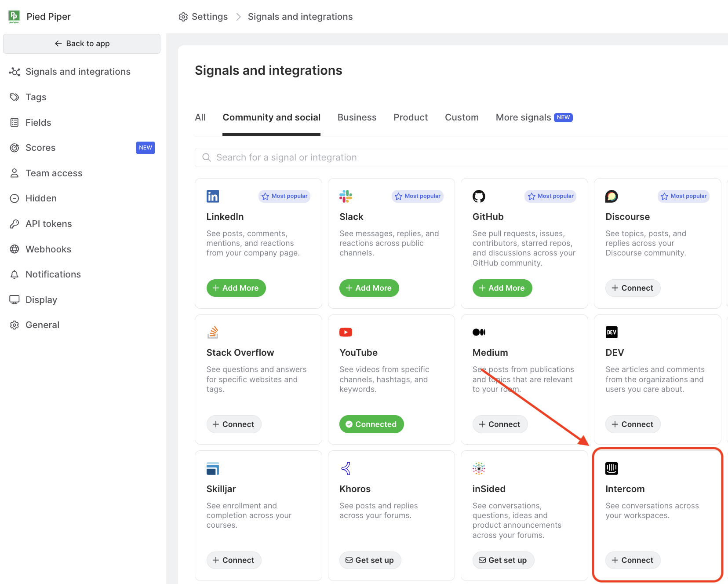Open Fields settings page
The height and width of the screenshot is (584, 728).
(38, 123)
